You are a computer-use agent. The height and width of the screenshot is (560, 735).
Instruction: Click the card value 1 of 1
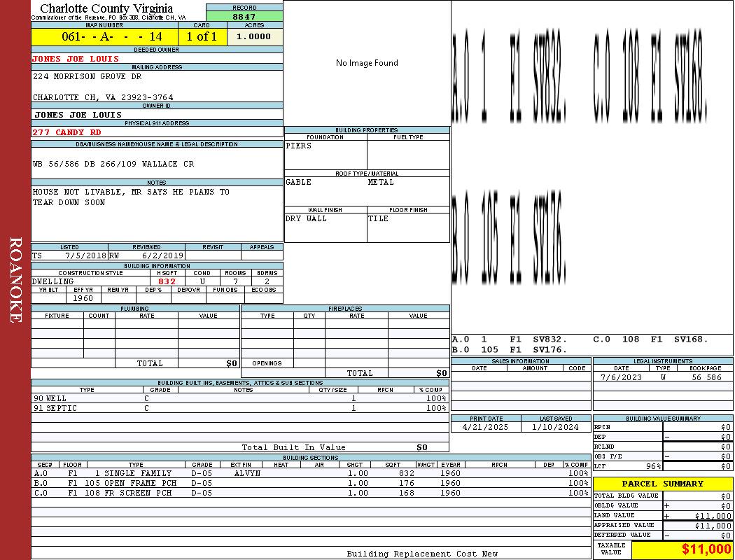[202, 36]
